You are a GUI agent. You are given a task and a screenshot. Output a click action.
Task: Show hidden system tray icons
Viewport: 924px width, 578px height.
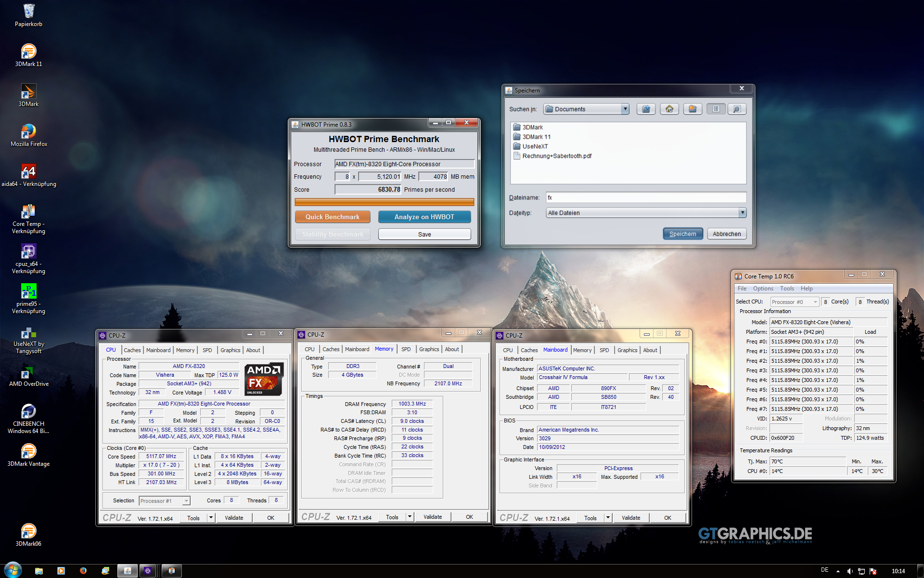838,571
